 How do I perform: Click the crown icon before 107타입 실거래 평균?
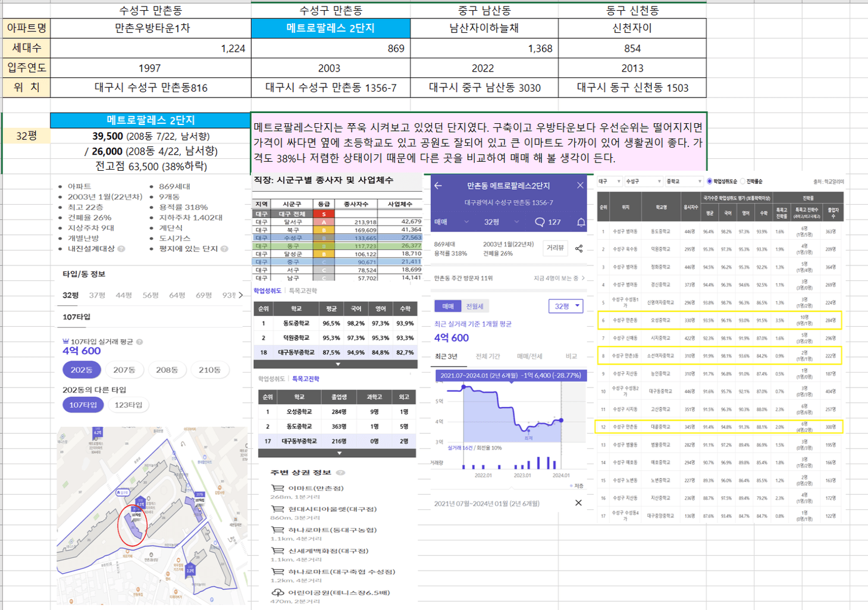[x=65, y=342]
